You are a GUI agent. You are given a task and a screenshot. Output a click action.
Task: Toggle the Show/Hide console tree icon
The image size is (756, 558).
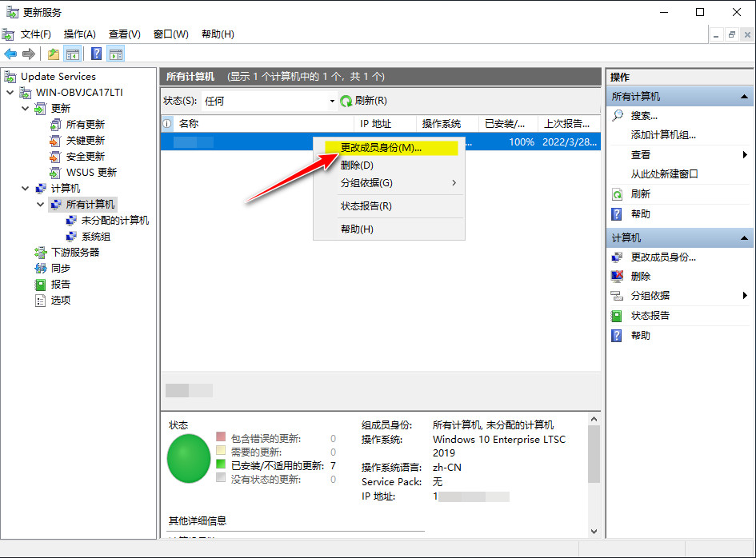click(73, 54)
